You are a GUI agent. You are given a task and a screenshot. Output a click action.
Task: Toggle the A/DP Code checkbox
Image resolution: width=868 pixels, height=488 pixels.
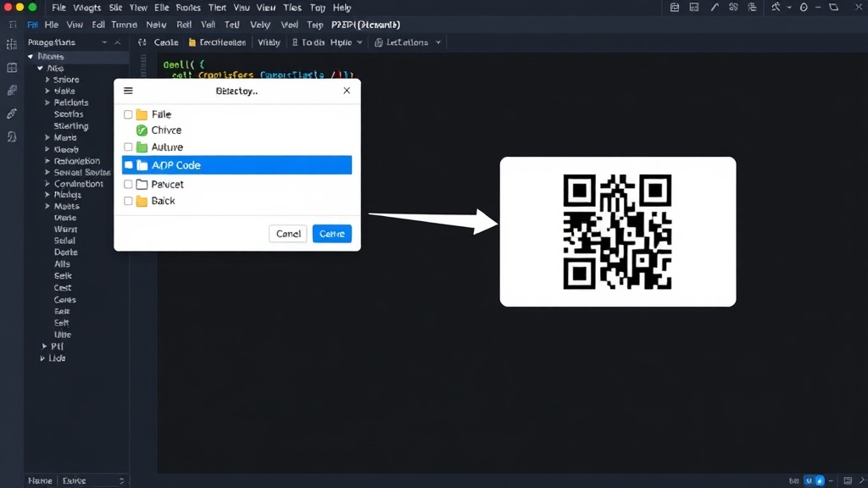point(129,165)
